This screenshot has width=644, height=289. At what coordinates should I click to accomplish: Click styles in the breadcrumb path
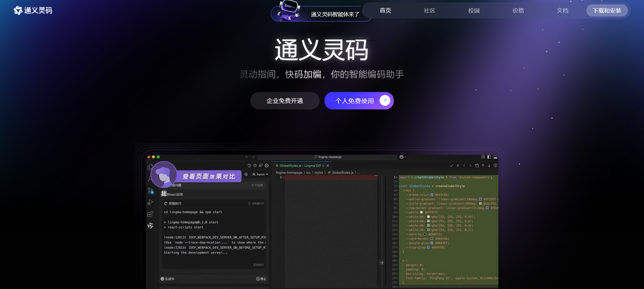pos(318,173)
